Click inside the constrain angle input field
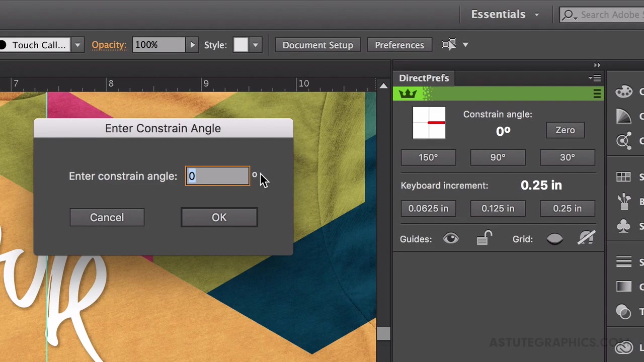The height and width of the screenshot is (362, 644). (x=217, y=176)
